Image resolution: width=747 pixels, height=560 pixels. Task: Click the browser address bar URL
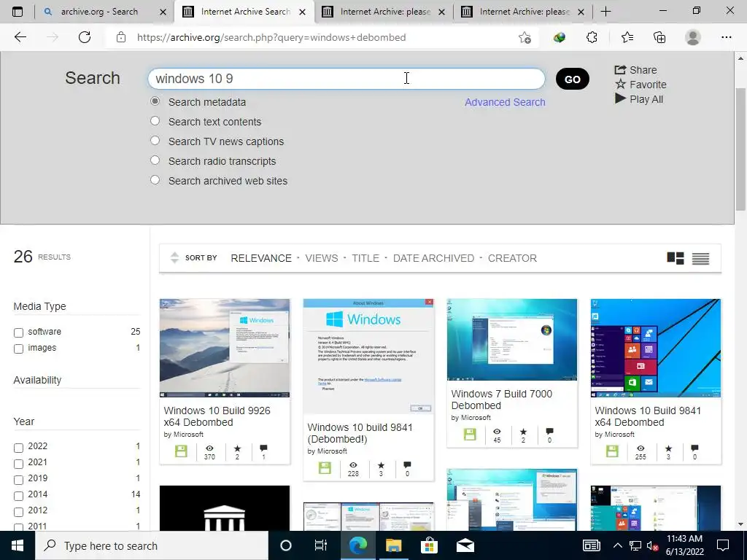(271, 37)
